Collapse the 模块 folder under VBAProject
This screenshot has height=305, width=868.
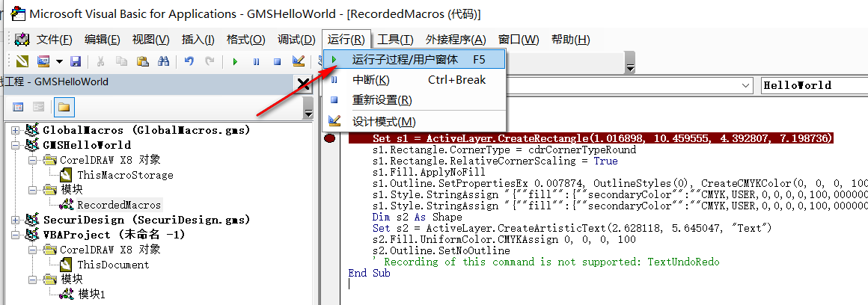[x=33, y=280]
